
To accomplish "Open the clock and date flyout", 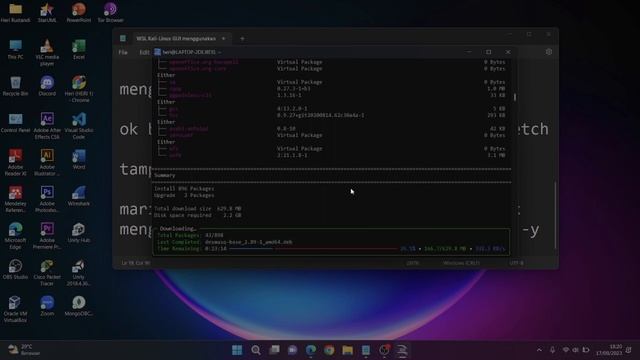I will pyautogui.click(x=609, y=350).
